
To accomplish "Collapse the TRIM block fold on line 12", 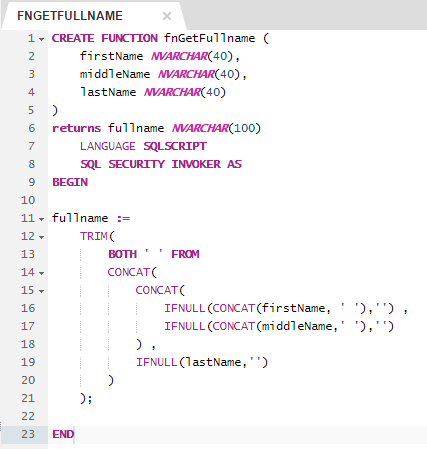I will pos(41,237).
